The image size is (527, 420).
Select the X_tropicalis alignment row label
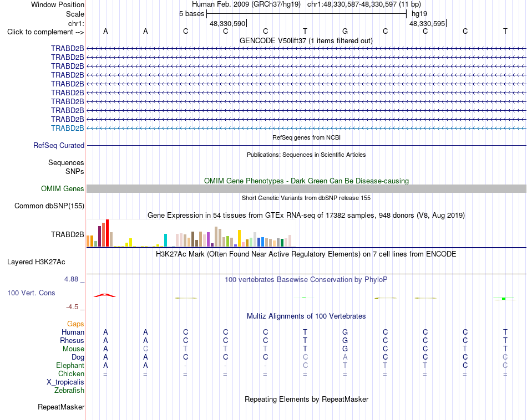coord(65,382)
